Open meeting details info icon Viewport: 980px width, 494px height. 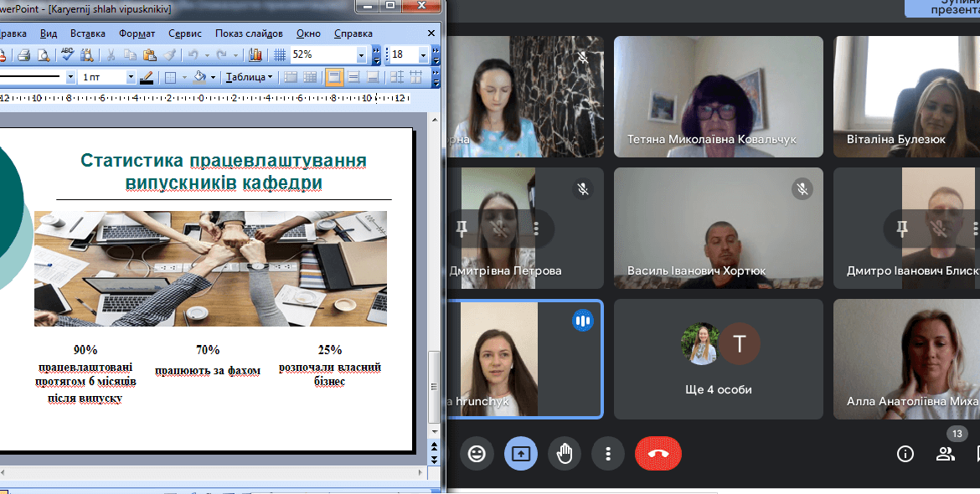click(x=905, y=454)
